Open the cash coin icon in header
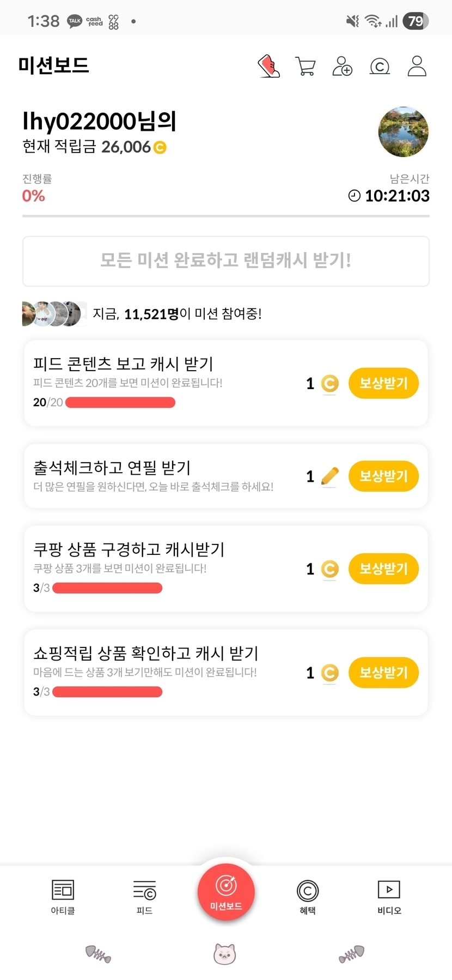 (x=380, y=66)
